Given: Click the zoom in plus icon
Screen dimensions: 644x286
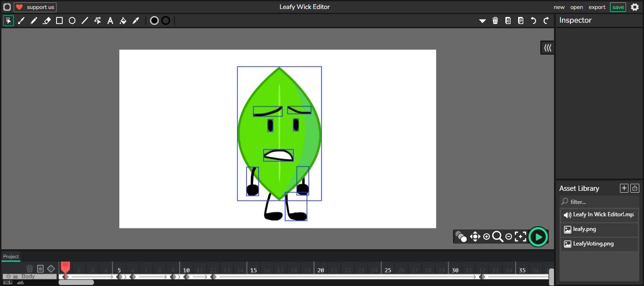Looking at the screenshot, I should click(x=487, y=237).
